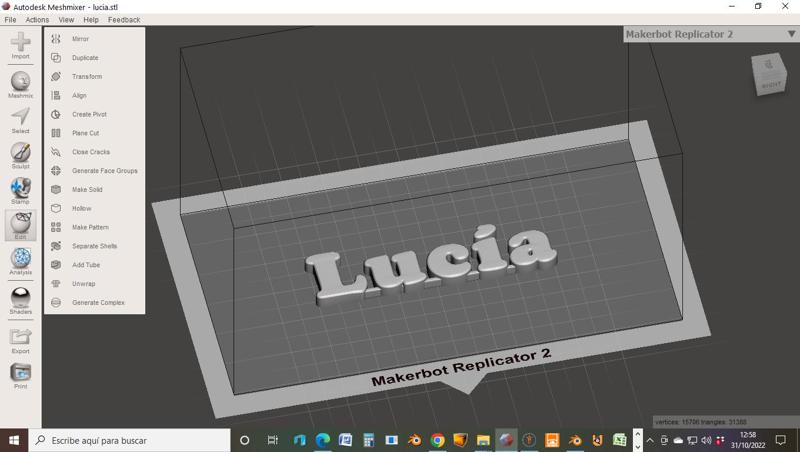Open the Calculator from the taskbar
The width and height of the screenshot is (800, 452).
pos(368,440)
